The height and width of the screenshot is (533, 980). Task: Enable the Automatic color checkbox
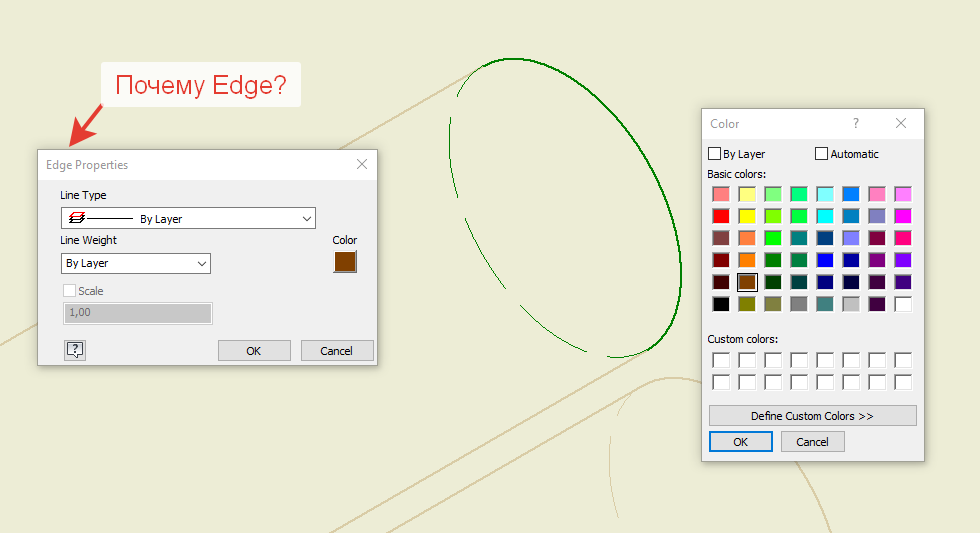click(x=821, y=154)
